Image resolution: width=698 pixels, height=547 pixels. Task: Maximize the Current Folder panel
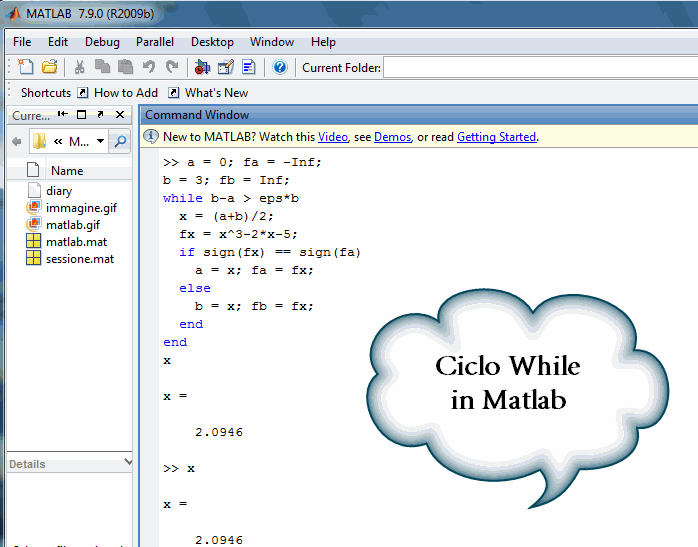81,115
